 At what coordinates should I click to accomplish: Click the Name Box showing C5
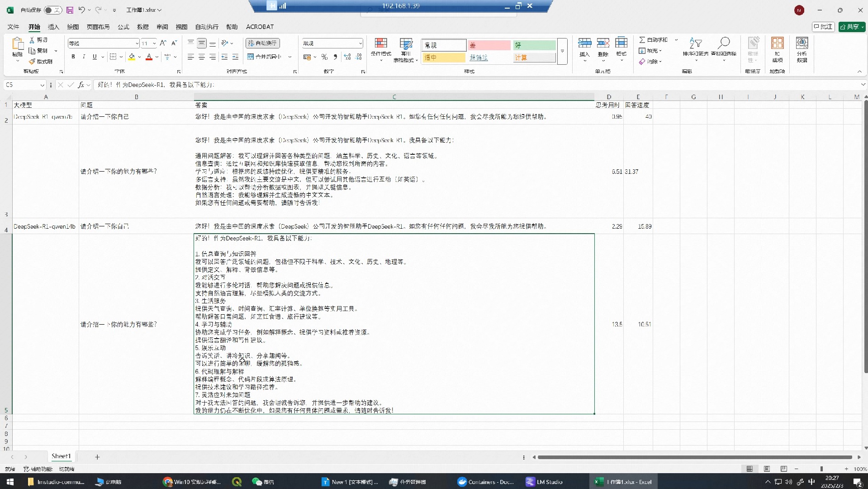coord(23,85)
